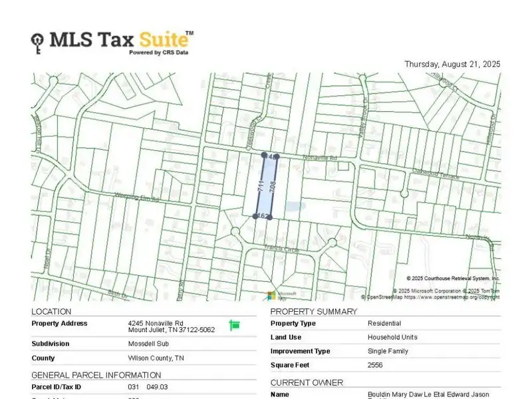Screen dimensions: 532x399
Task: Click the top-right corner node of highlighted parcel
Action: coord(277,157)
